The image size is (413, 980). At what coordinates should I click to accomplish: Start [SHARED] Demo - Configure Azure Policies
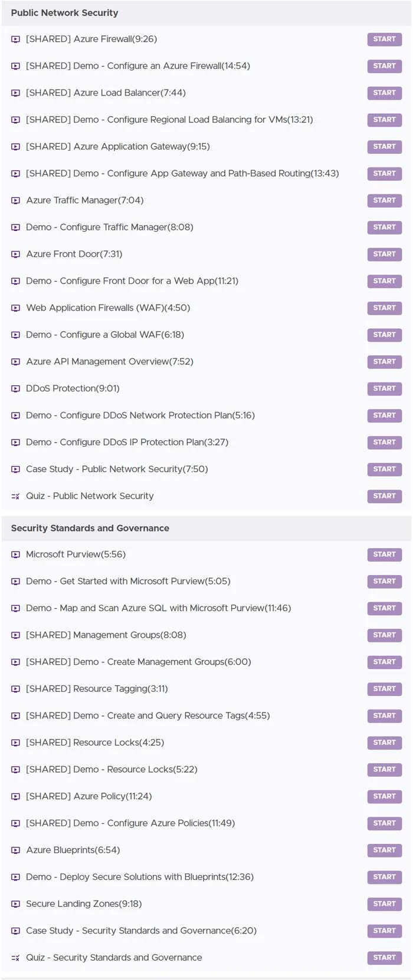384,823
